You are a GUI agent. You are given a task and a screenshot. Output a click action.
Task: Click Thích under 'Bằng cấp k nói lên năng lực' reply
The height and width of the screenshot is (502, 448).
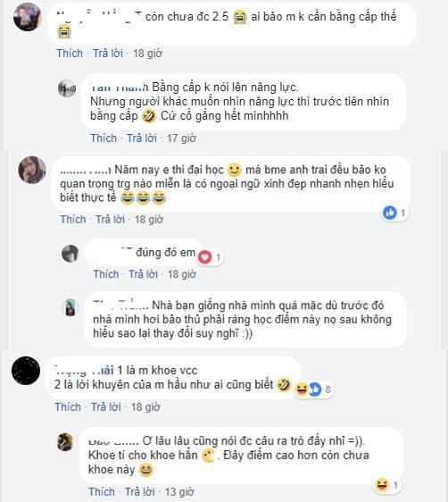(104, 138)
